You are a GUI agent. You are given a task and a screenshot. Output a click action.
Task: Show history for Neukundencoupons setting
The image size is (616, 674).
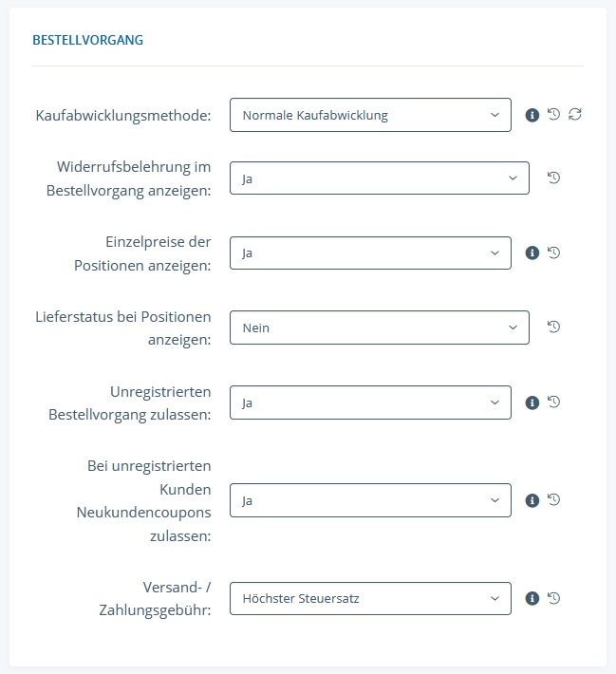coord(554,500)
